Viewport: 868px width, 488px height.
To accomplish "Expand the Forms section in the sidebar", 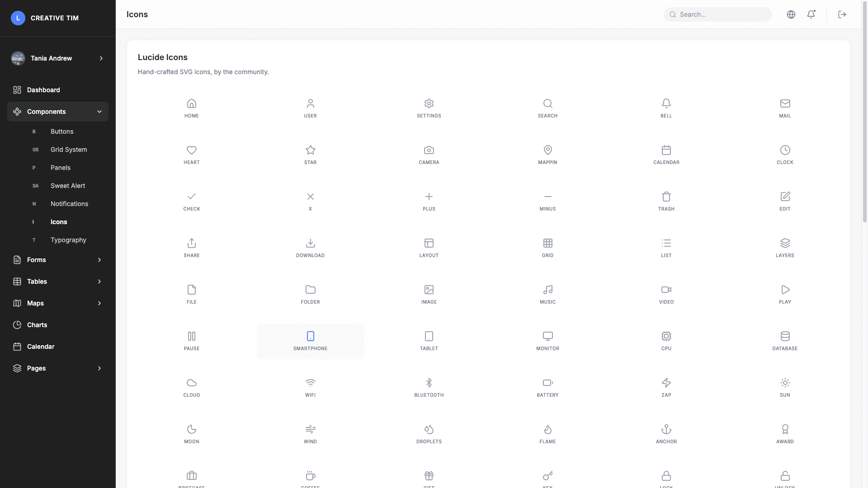I will pos(58,260).
